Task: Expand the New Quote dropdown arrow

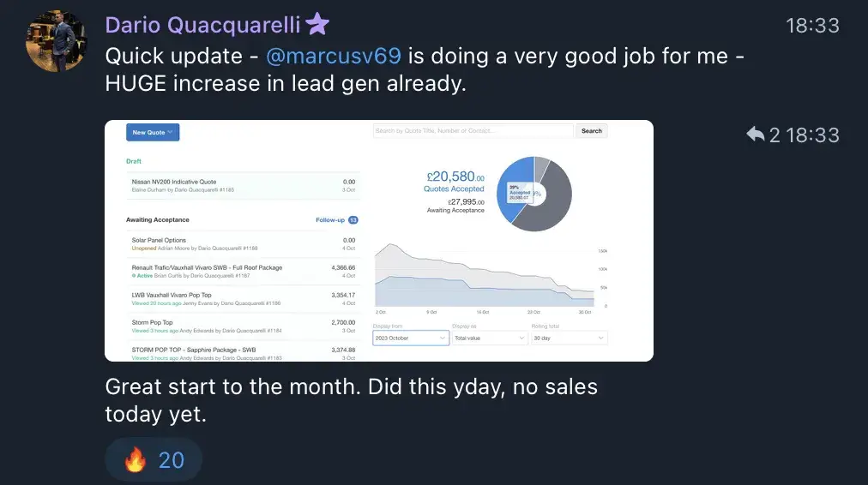Action: [171, 133]
